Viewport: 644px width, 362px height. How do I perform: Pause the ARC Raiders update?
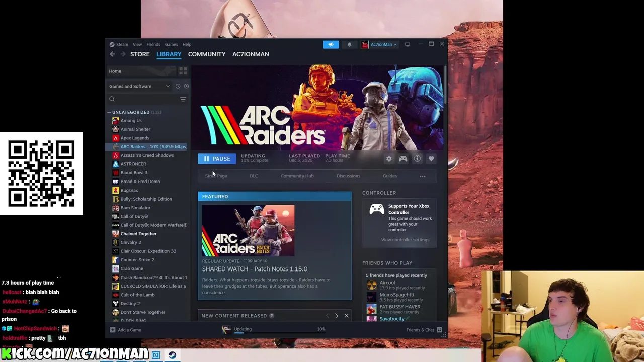click(217, 159)
